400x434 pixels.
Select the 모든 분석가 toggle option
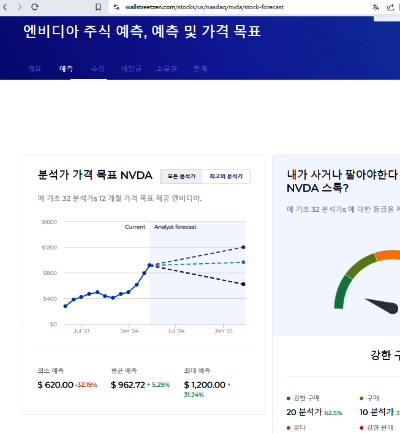point(181,176)
